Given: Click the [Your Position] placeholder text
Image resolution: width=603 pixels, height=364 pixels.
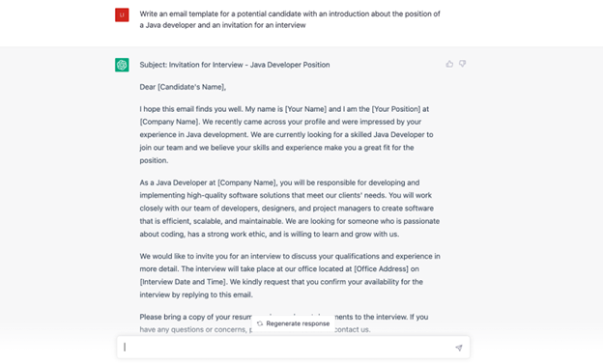Looking at the screenshot, I should point(396,109).
